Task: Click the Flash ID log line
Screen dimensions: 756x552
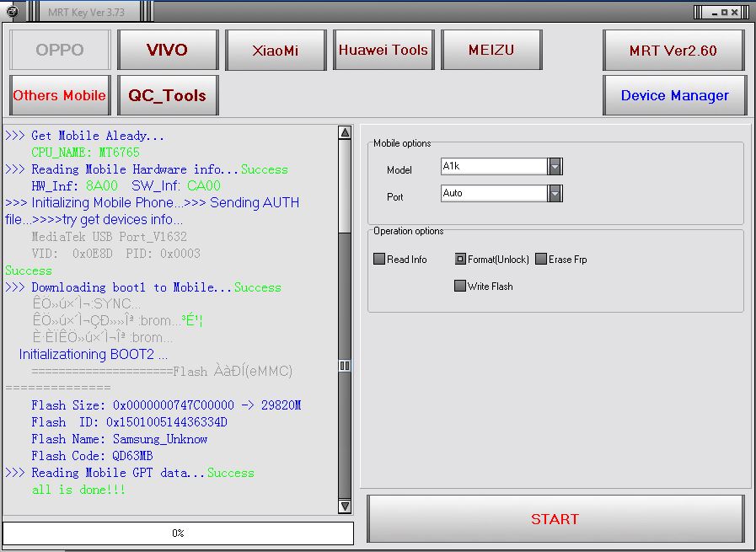Action: click(x=129, y=422)
